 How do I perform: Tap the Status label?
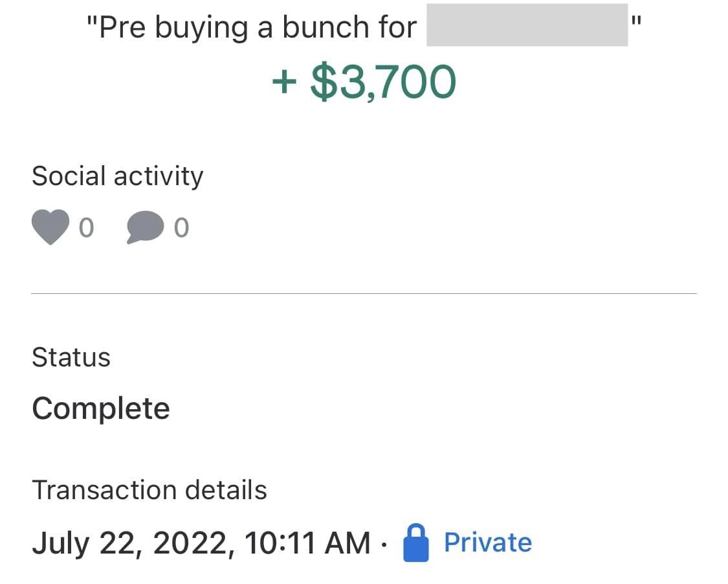71,357
